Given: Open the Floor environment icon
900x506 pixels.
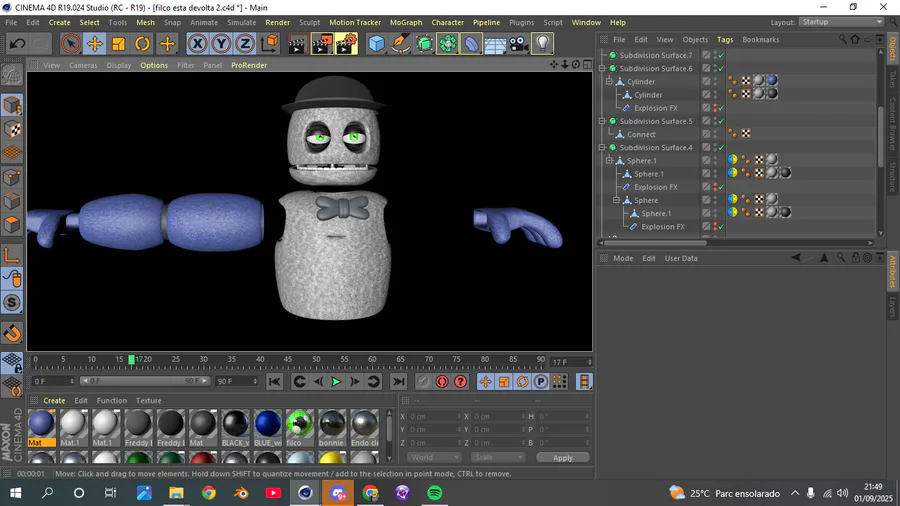Looking at the screenshot, I should tap(495, 44).
